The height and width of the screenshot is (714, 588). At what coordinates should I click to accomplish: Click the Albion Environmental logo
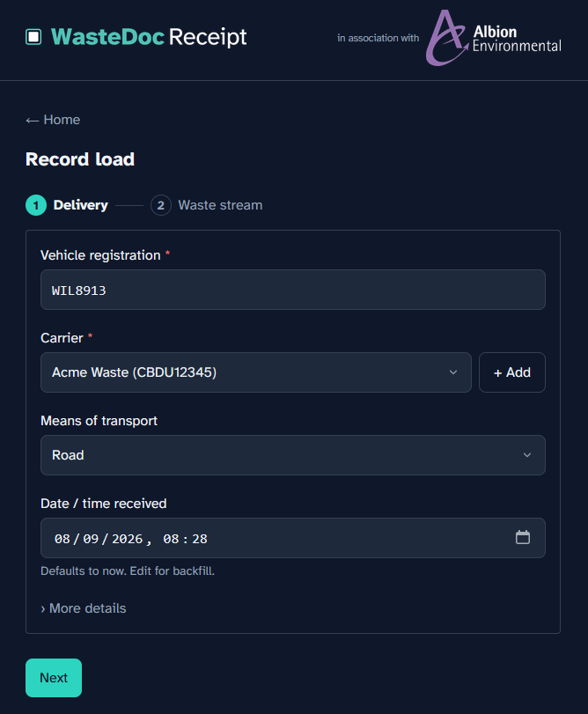pos(493,38)
